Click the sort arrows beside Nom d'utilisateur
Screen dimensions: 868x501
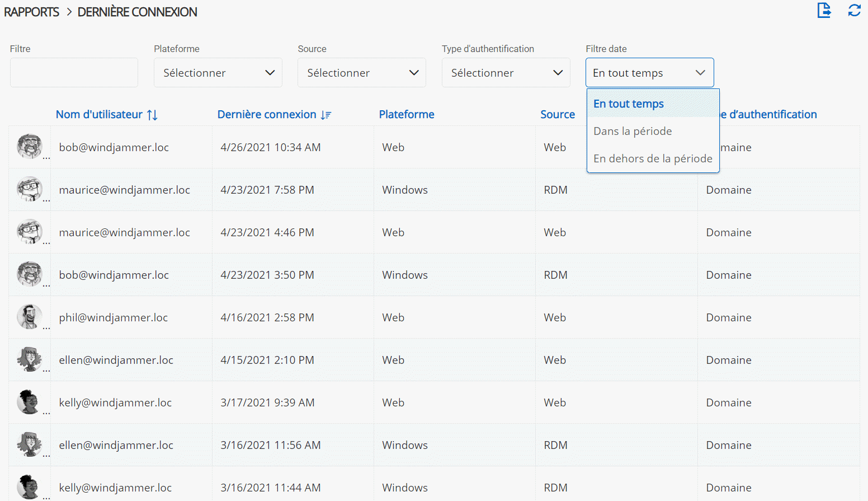[152, 115]
